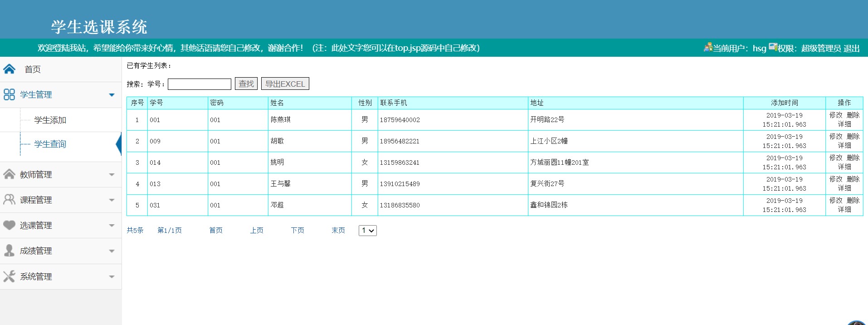Click the home icon beside 首页

[9, 69]
